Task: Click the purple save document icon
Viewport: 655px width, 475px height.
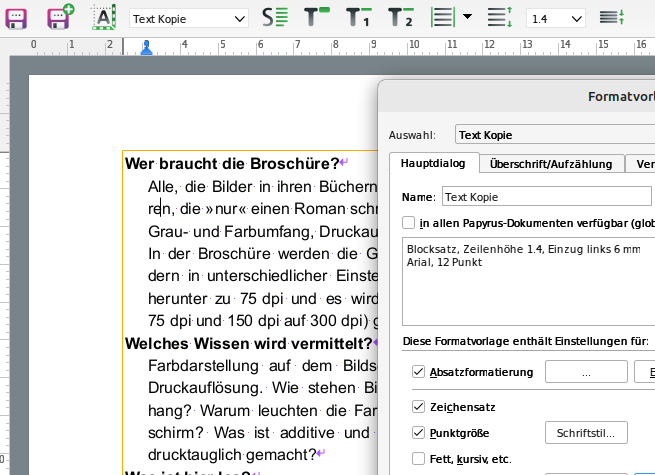Action: [17, 18]
